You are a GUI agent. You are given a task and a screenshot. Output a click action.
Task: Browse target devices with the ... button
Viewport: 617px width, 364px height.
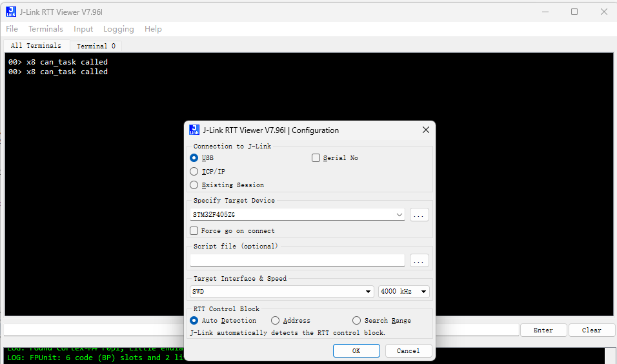pos(419,215)
